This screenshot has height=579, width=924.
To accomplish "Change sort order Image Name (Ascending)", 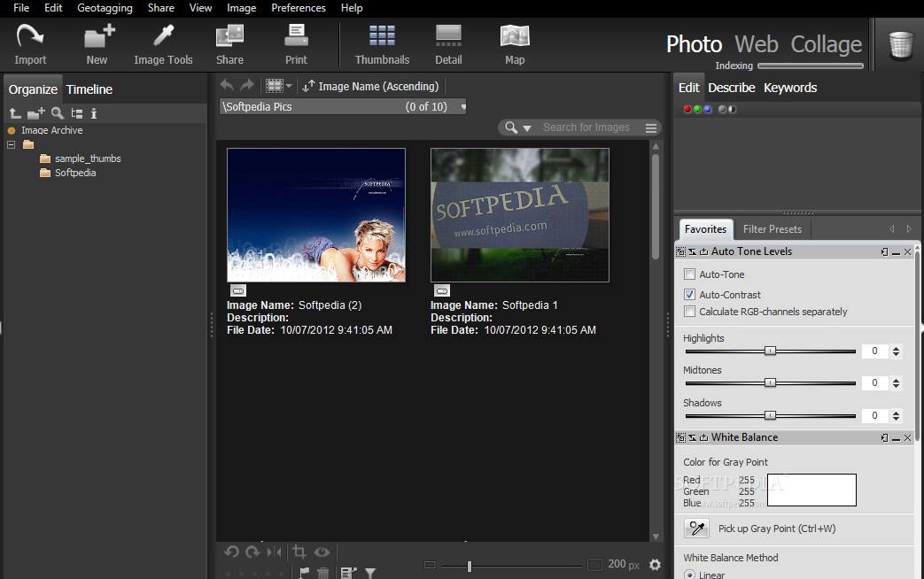I will (370, 86).
